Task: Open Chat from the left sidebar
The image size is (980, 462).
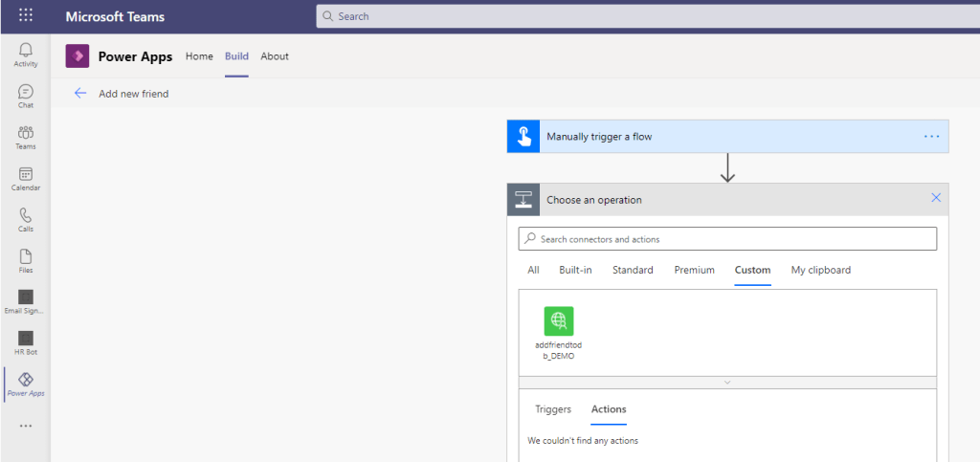Action: [x=26, y=96]
